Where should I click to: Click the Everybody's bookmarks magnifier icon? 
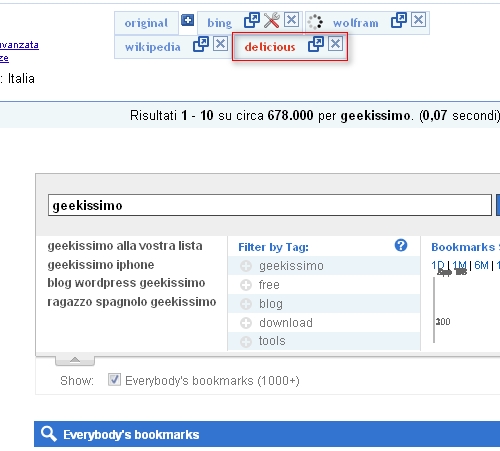click(49, 434)
